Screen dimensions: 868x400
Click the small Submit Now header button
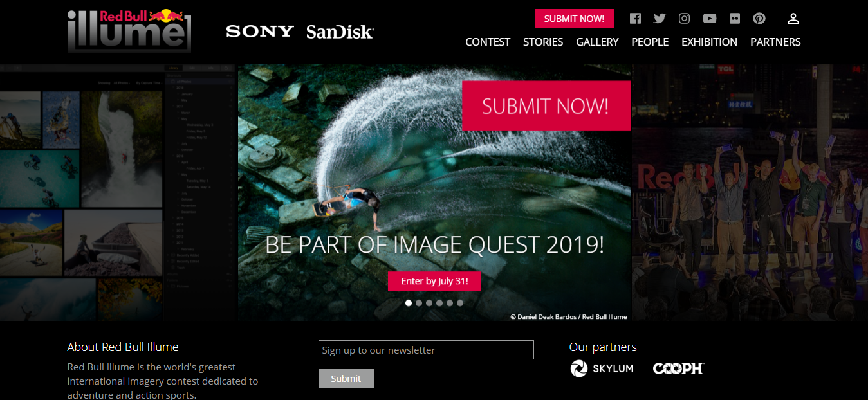click(574, 19)
